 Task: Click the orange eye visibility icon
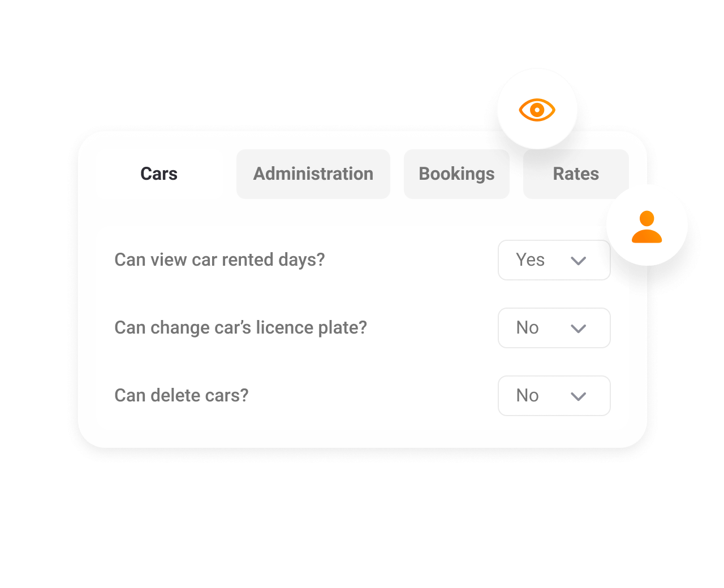coord(537,110)
